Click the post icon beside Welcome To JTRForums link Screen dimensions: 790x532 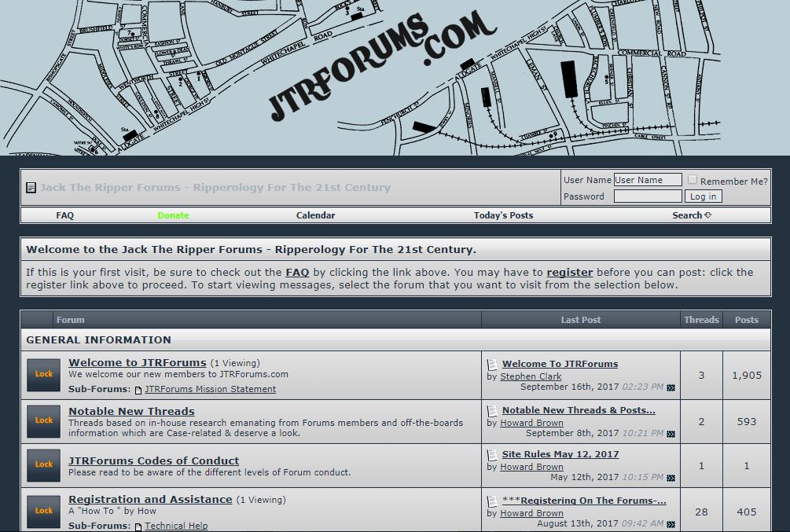(x=492, y=363)
